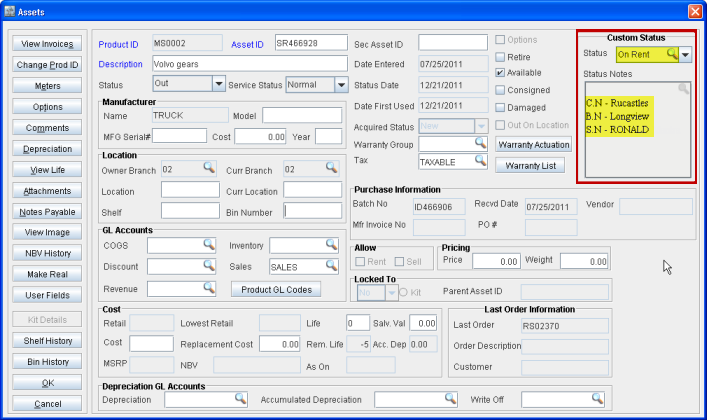Open the Inventory account lookup
The image size is (707, 420).
331,244
